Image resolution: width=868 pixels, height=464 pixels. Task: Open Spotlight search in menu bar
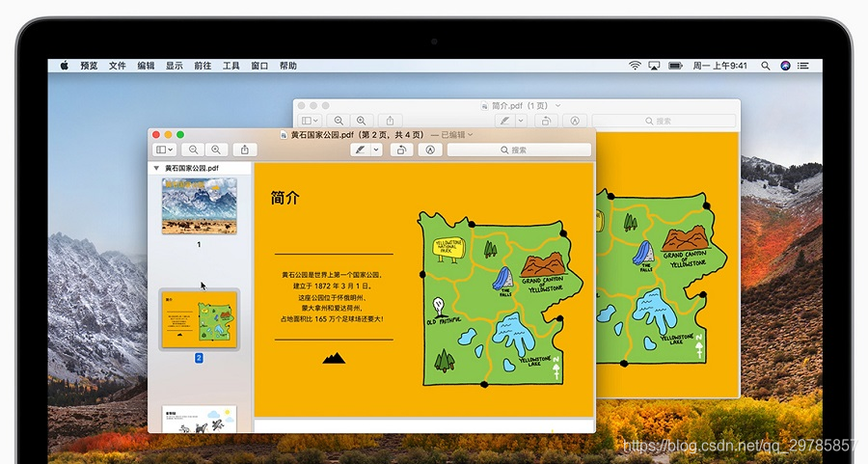(x=766, y=66)
